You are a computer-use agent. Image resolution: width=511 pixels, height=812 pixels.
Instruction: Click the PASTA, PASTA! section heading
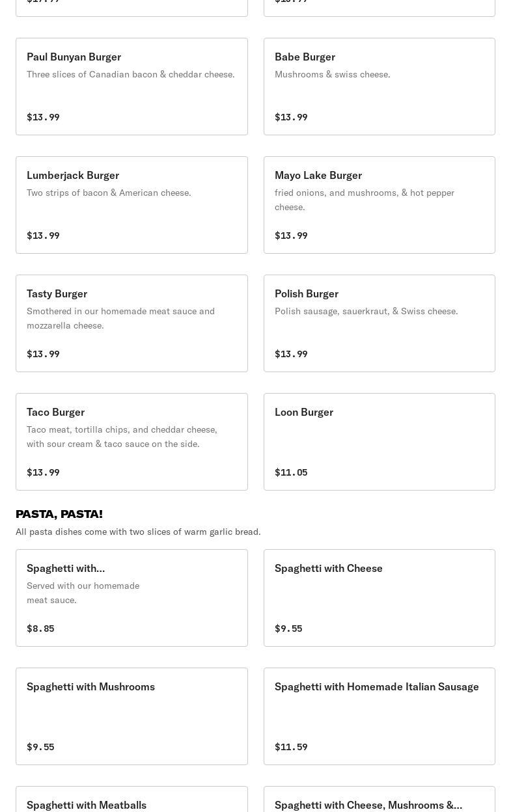[59, 514]
